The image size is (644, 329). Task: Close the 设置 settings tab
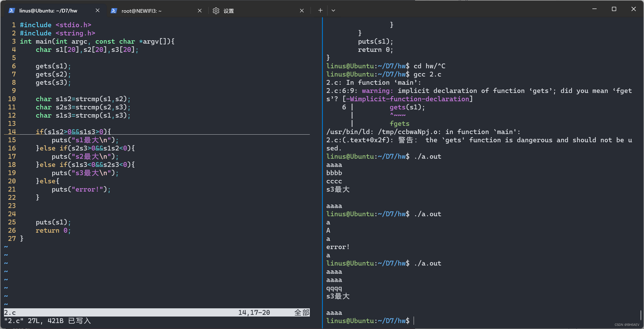point(302,10)
